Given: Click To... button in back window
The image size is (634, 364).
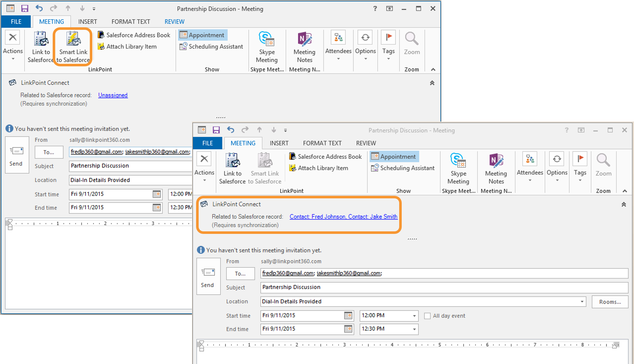Looking at the screenshot, I should [x=49, y=152].
